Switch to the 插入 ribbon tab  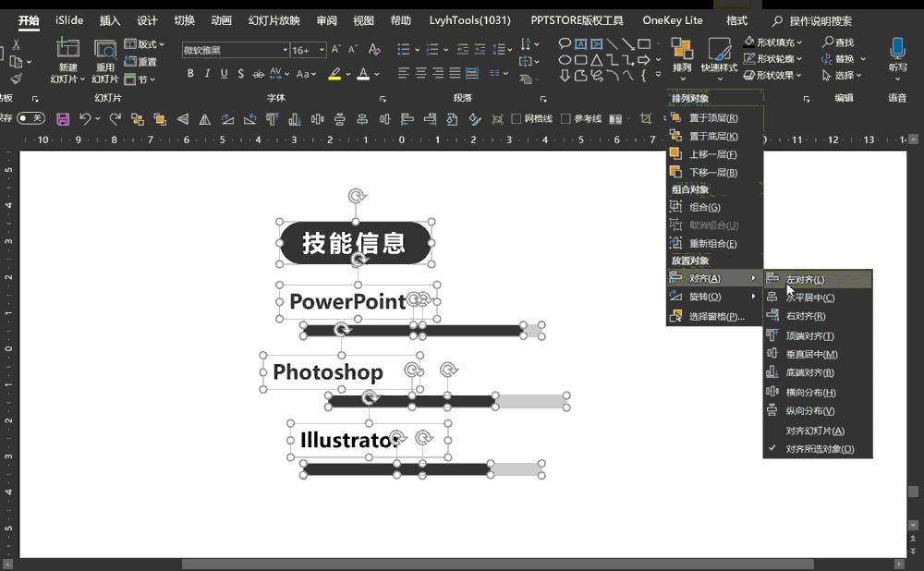pos(110,20)
